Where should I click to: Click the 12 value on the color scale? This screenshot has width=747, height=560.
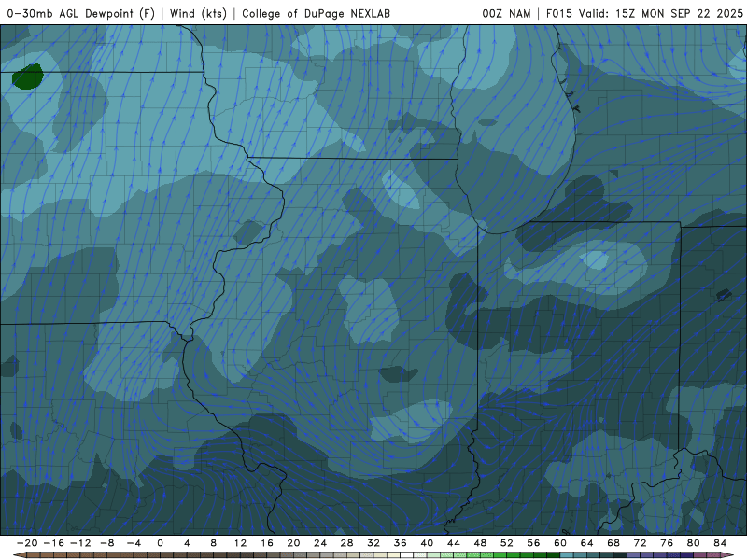coord(240,543)
